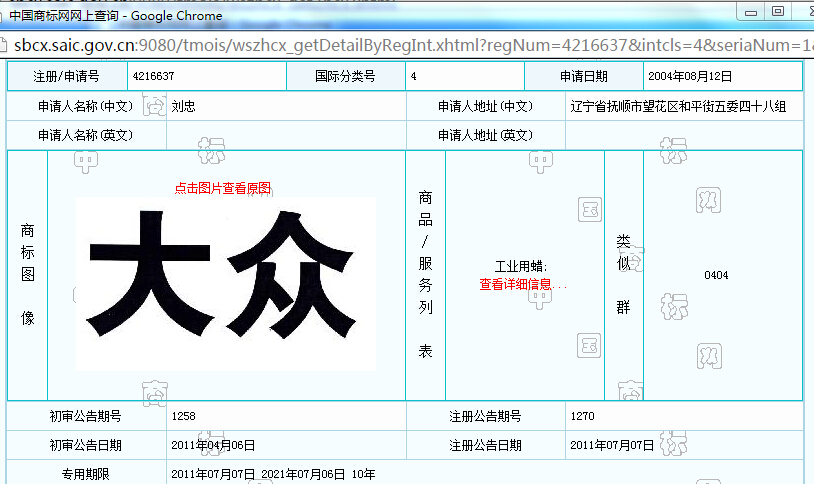Select the applicant address 辽宁省抚顺市望花区和平街五委四十八组
This screenshot has width=814, height=484.
coord(678,106)
